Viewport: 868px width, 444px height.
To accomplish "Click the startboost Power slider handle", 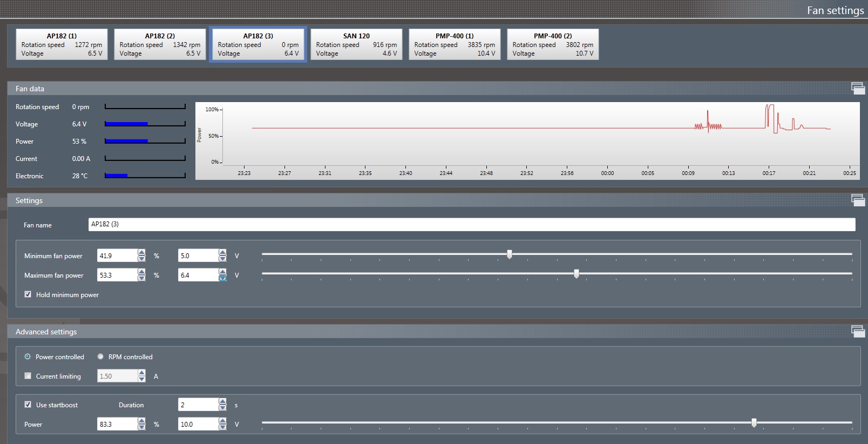I will (x=754, y=423).
